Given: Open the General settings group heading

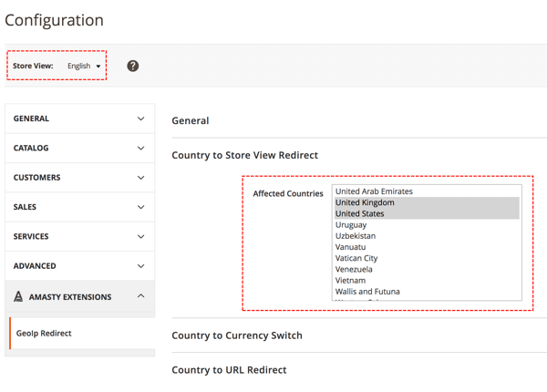Looking at the screenshot, I should (x=191, y=120).
